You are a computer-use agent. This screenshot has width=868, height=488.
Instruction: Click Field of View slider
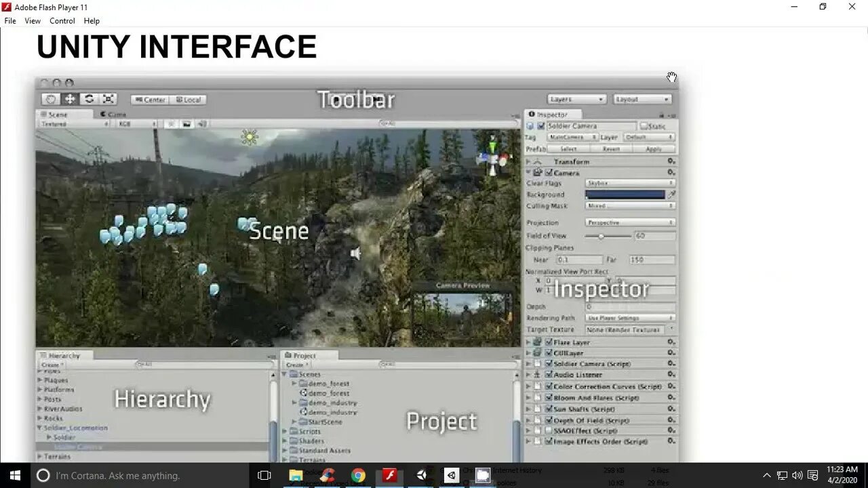point(608,236)
